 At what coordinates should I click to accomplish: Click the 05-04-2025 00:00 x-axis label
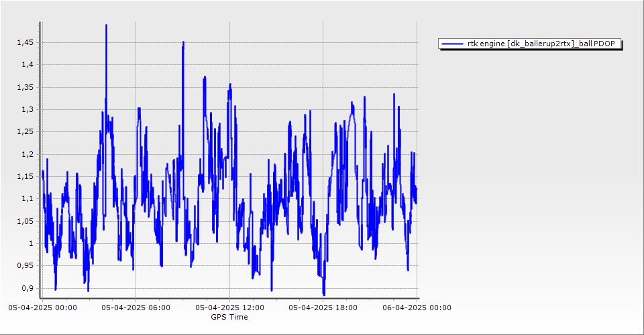point(42,308)
